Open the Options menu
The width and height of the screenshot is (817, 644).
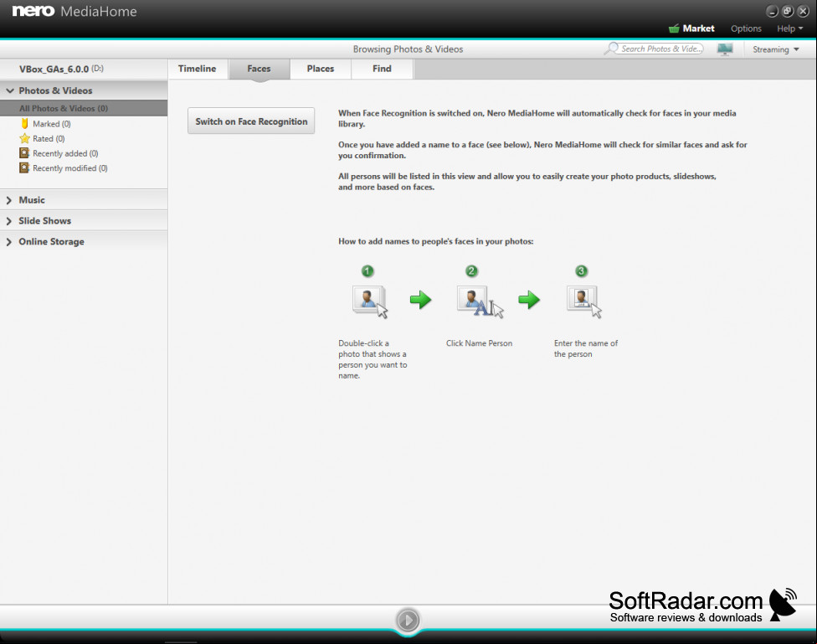click(746, 28)
